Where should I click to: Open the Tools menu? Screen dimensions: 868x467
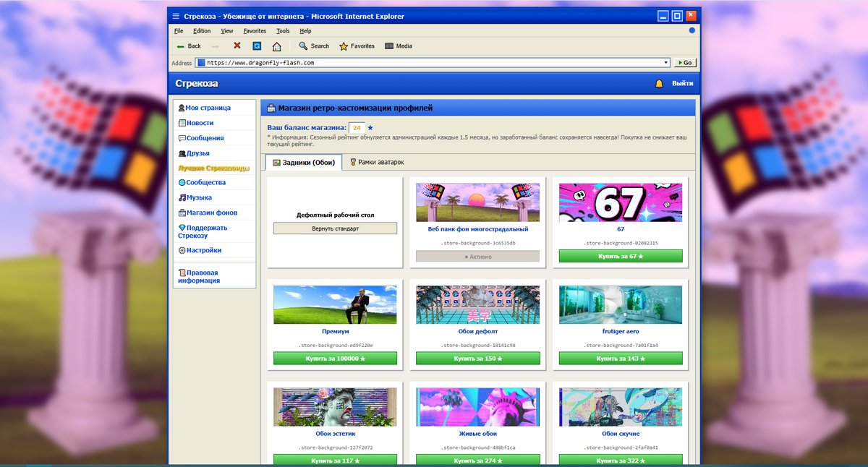point(283,31)
